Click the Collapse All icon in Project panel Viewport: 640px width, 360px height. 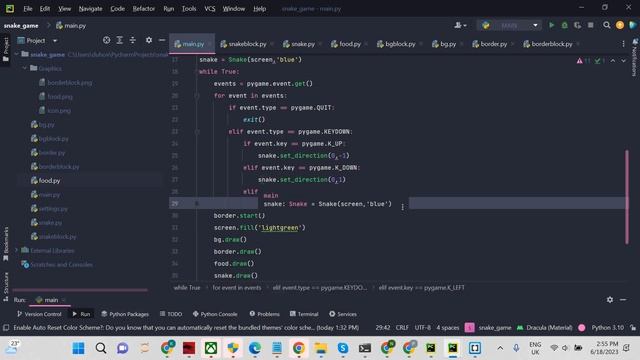[x=133, y=40]
